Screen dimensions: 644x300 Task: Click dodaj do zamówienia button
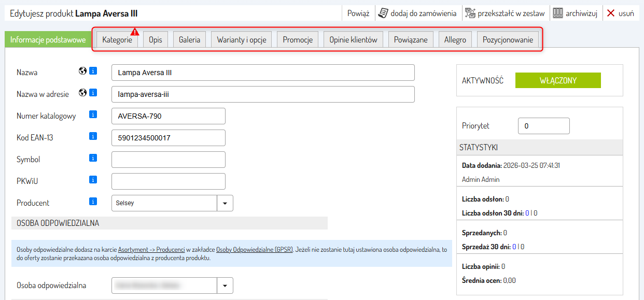click(x=417, y=13)
